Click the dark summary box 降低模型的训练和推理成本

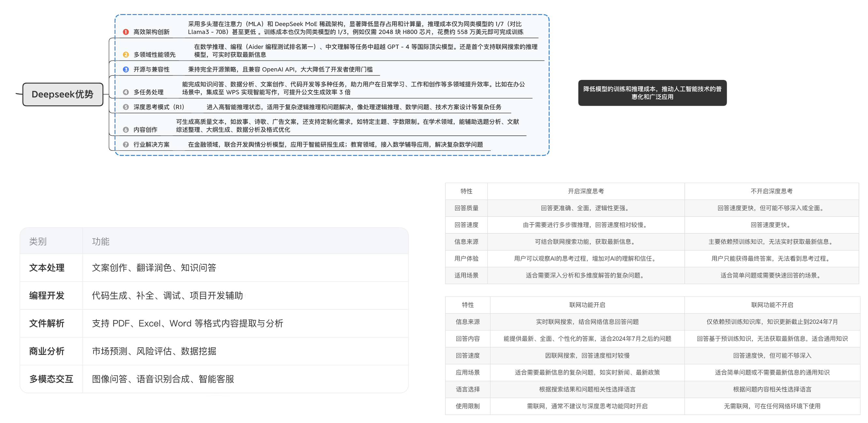coord(652,93)
